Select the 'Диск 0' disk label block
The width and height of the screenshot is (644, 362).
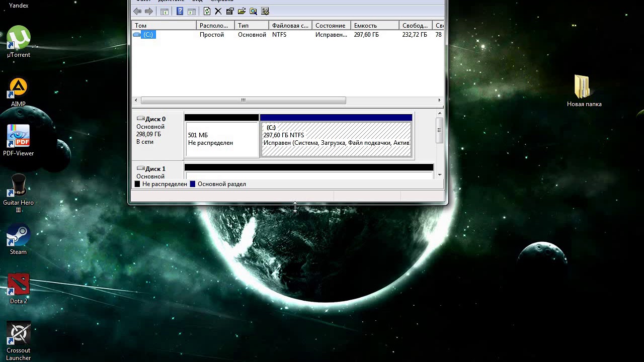pyautogui.click(x=158, y=136)
